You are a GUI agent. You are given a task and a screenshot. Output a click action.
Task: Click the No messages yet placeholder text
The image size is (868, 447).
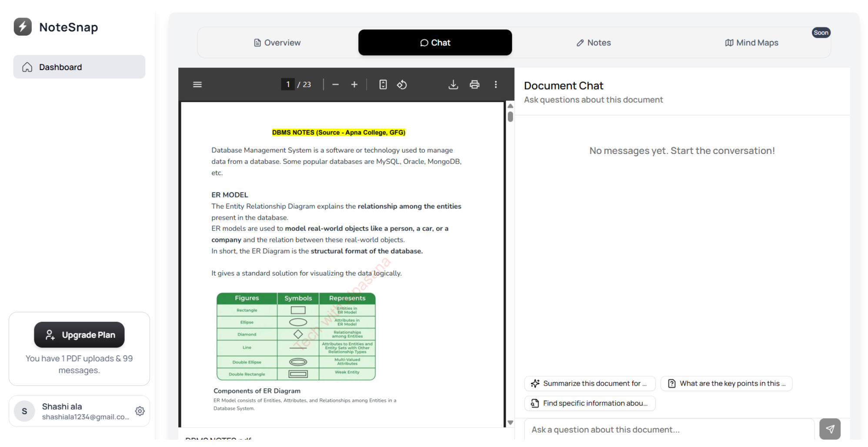tap(682, 151)
